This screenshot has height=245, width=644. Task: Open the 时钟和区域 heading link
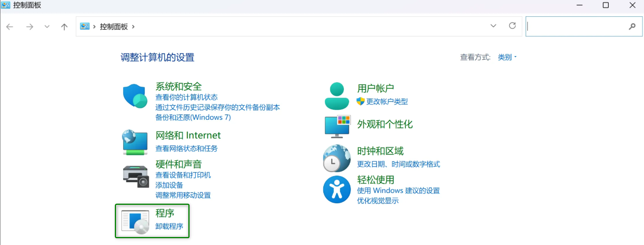pyautogui.click(x=380, y=151)
